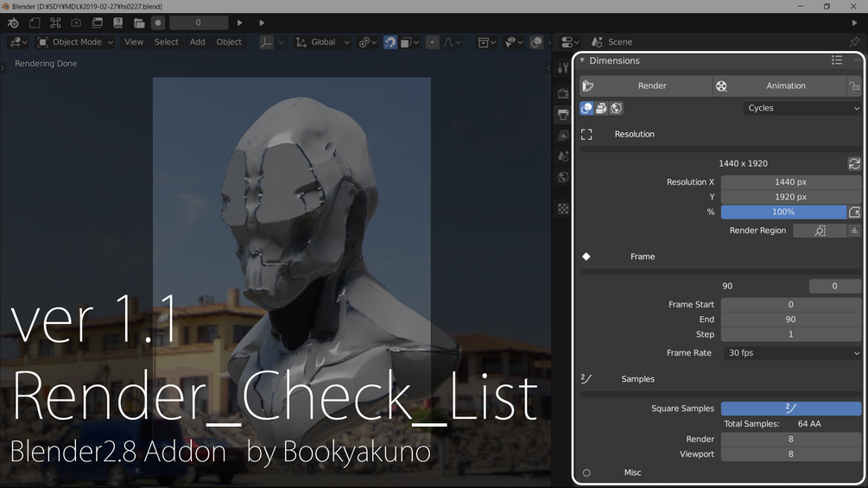868x488 pixels.
Task: Click the second play button in top bar
Action: (262, 22)
